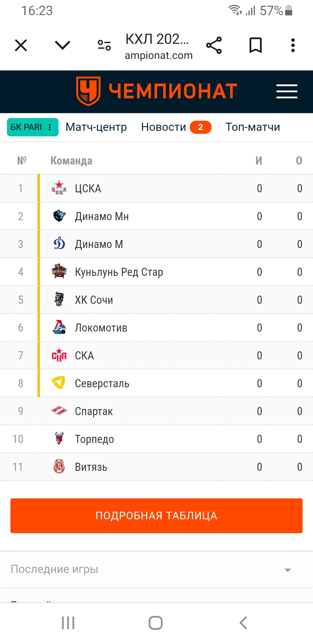Tap the share icon in browser bar
The width and height of the screenshot is (313, 644).
214,45
